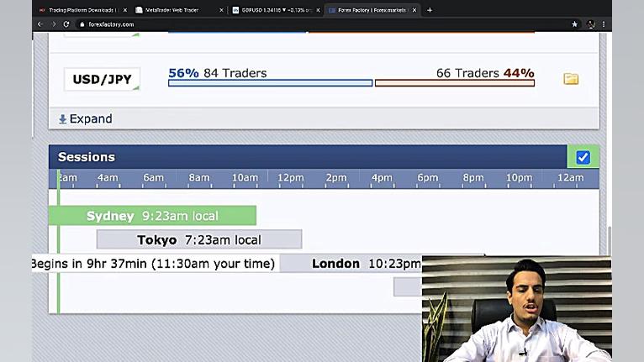Open the USD/JPY instrument dropdown
The width and height of the screenshot is (644, 362).
click(x=102, y=79)
